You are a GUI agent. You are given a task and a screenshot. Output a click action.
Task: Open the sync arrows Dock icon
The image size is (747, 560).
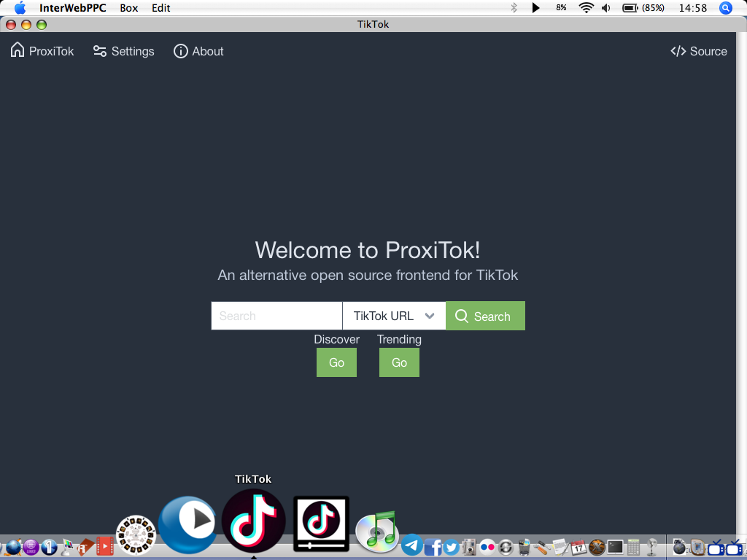click(x=506, y=547)
